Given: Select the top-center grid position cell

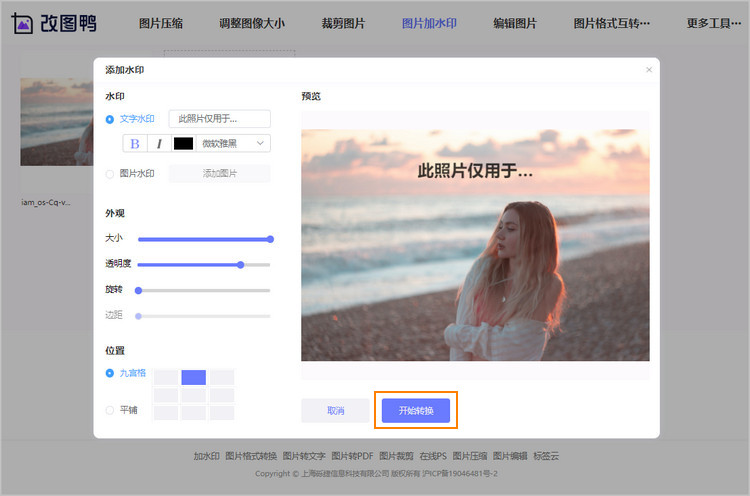Looking at the screenshot, I should click(194, 377).
